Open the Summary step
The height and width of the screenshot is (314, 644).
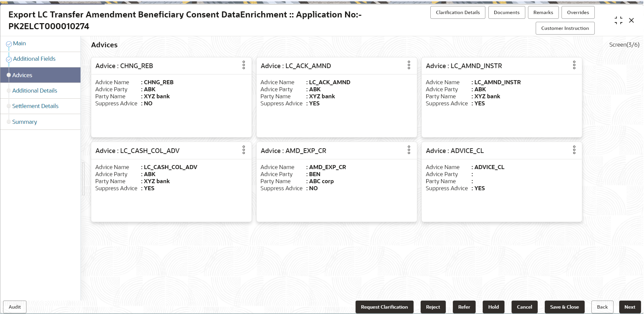pyautogui.click(x=24, y=122)
